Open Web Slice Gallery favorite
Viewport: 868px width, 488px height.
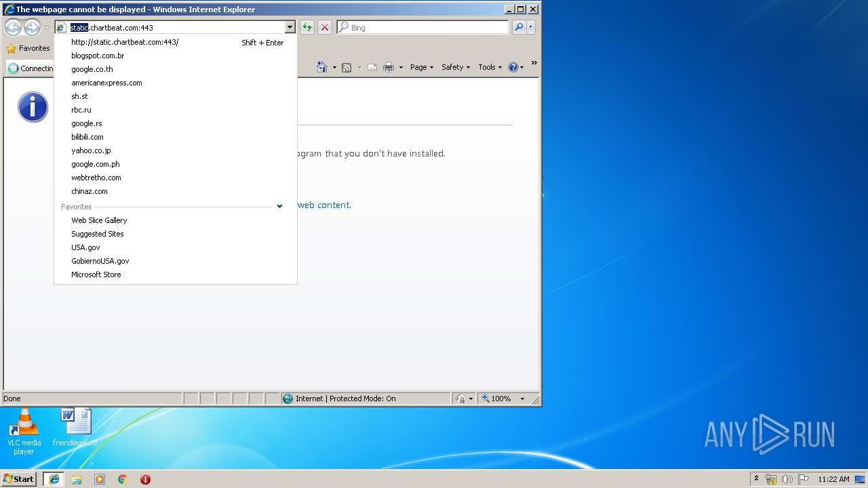176,220
